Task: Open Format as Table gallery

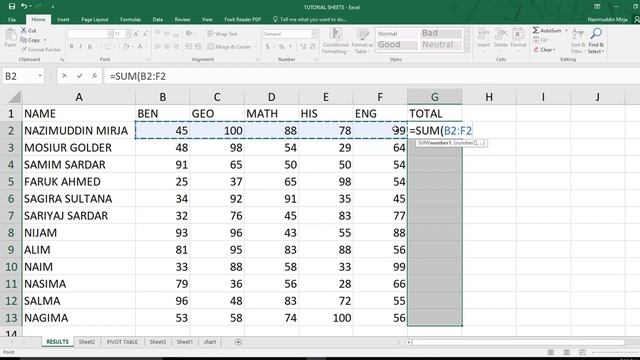Action: click(361, 40)
